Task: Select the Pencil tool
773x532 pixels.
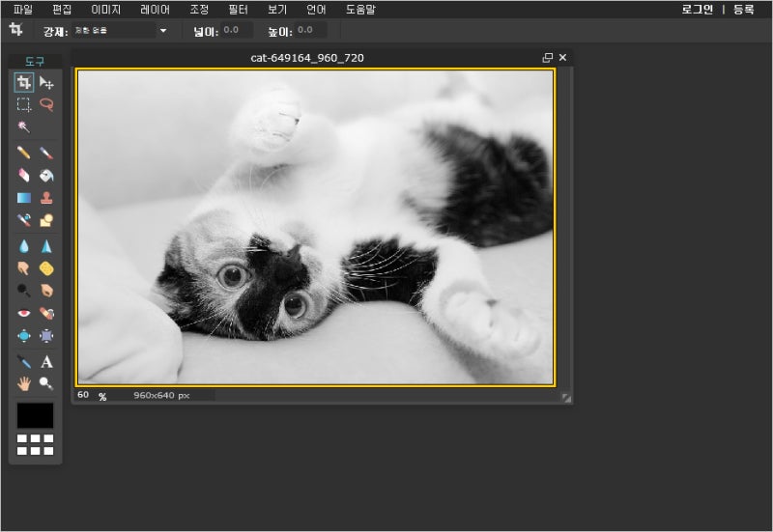Action: (x=23, y=153)
